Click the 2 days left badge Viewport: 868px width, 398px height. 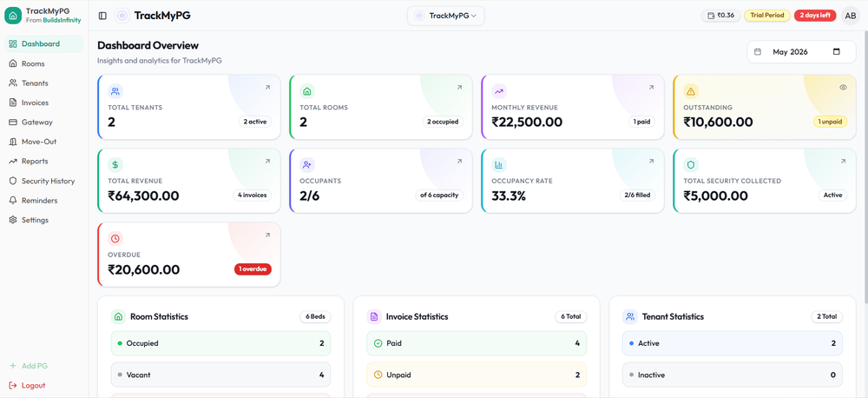815,16
